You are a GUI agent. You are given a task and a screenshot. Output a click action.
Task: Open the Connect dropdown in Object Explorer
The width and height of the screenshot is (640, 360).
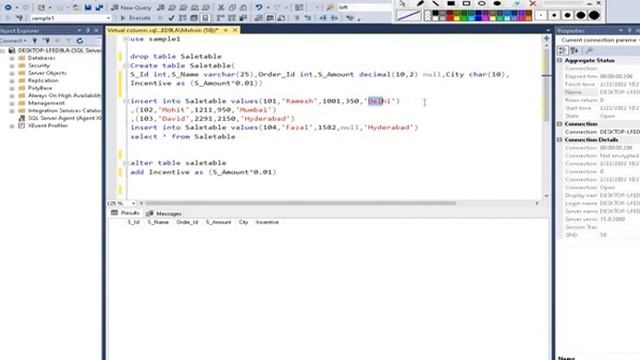(x=14, y=40)
